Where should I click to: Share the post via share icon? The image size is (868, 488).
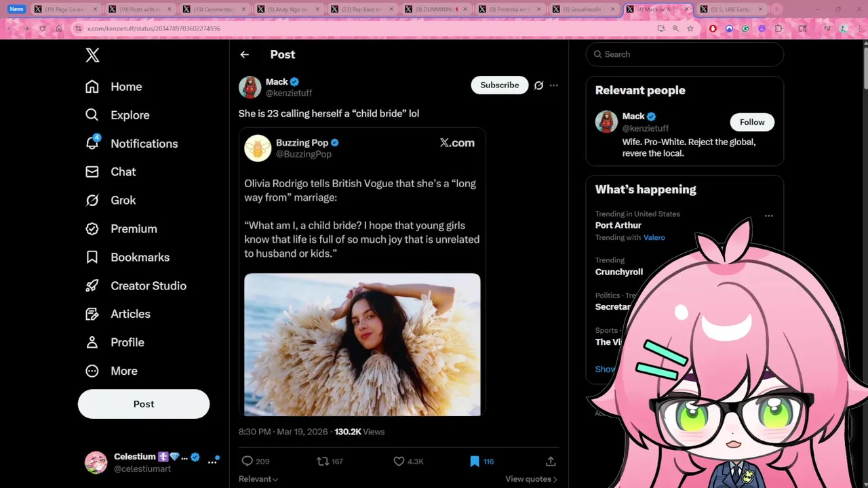(x=551, y=462)
